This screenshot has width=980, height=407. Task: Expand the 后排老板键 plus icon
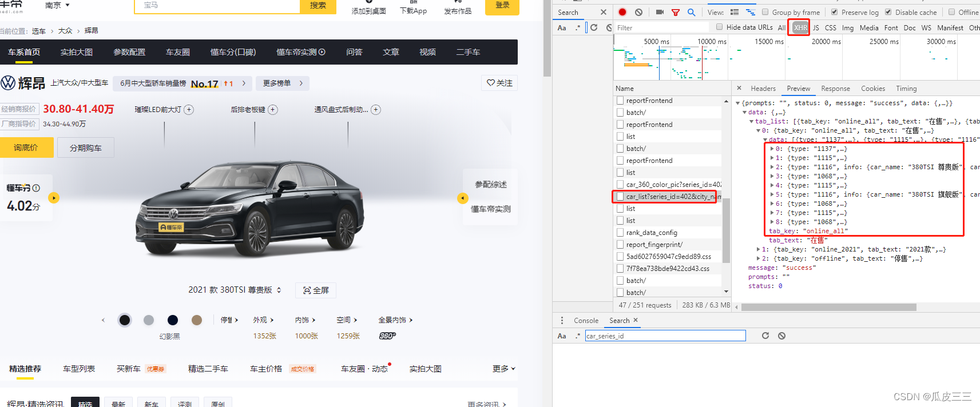tap(273, 110)
